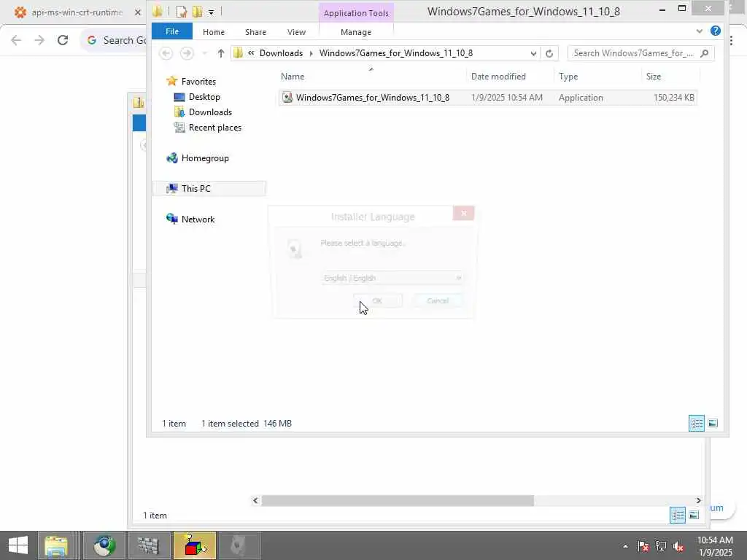Click the New folder icon in the Quick Access Toolbar
This screenshot has width=747, height=560.
(197, 12)
